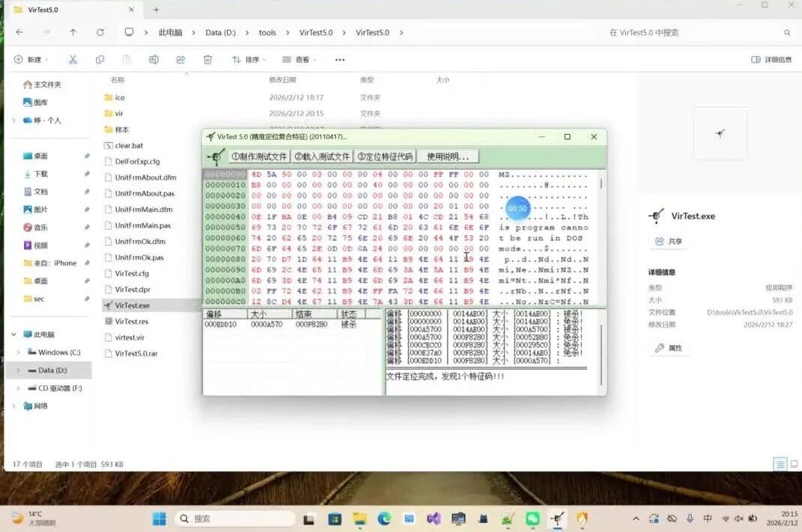The height and width of the screenshot is (532, 802).
Task: Switch to large thumbnails view at bottom right
Action: (794, 464)
